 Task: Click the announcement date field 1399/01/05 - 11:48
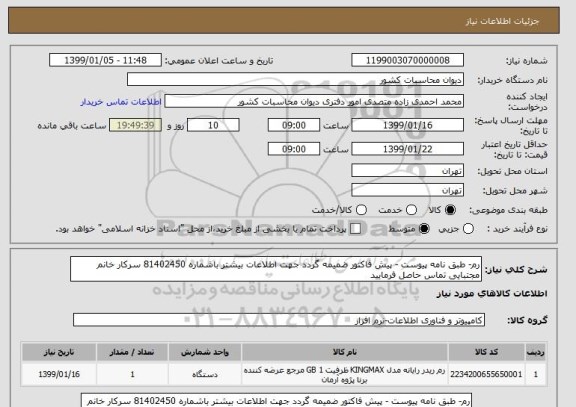pyautogui.click(x=105, y=60)
